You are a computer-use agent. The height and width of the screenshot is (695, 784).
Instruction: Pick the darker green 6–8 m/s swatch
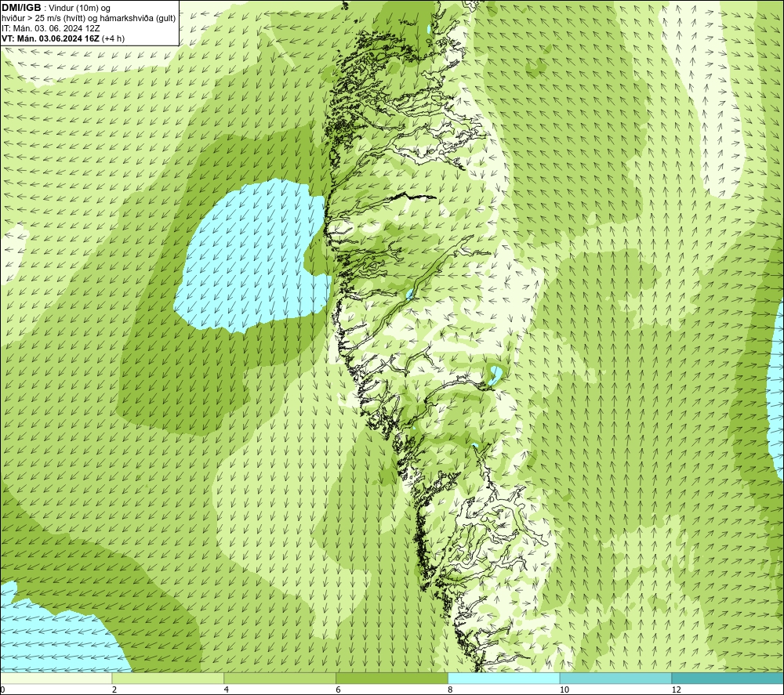coord(392,678)
